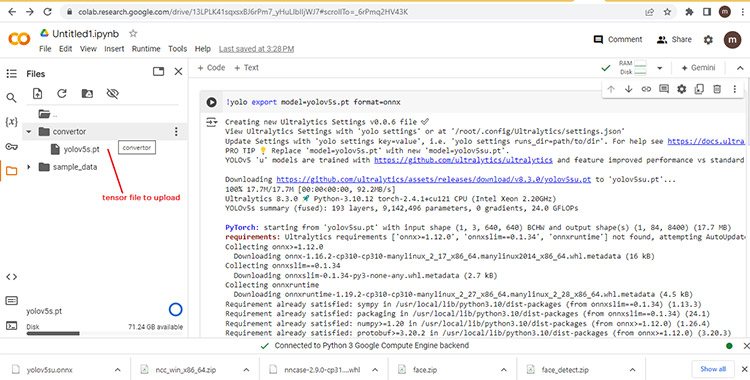Open face.zip download options arrow
Screen dimensions: 750x380
(x=504, y=370)
